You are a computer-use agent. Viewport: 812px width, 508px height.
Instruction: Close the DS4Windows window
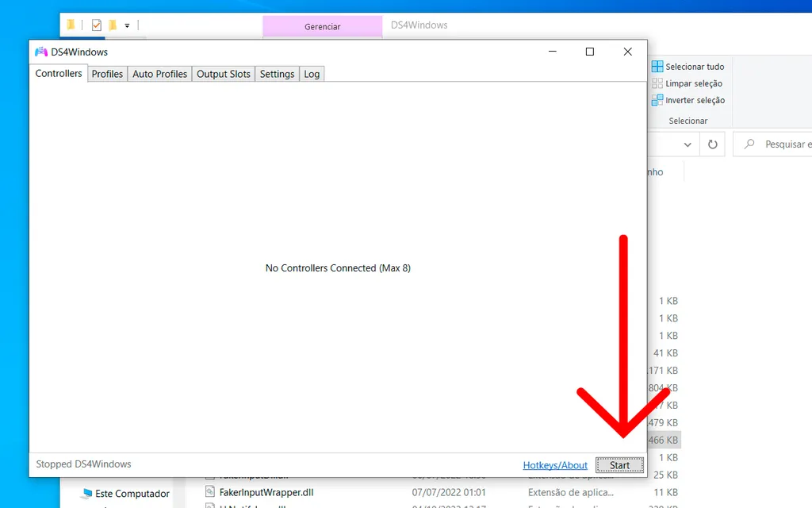click(x=628, y=52)
